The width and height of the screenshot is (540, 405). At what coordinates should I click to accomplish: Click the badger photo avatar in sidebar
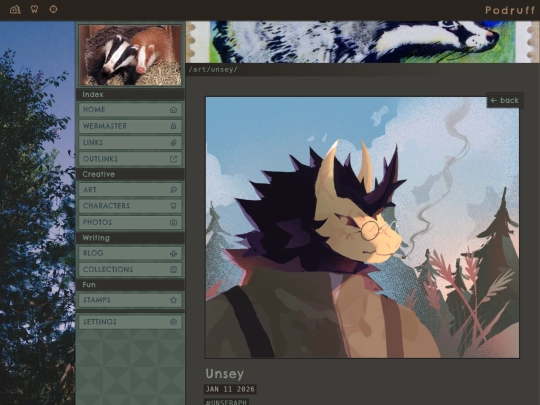tap(130, 55)
